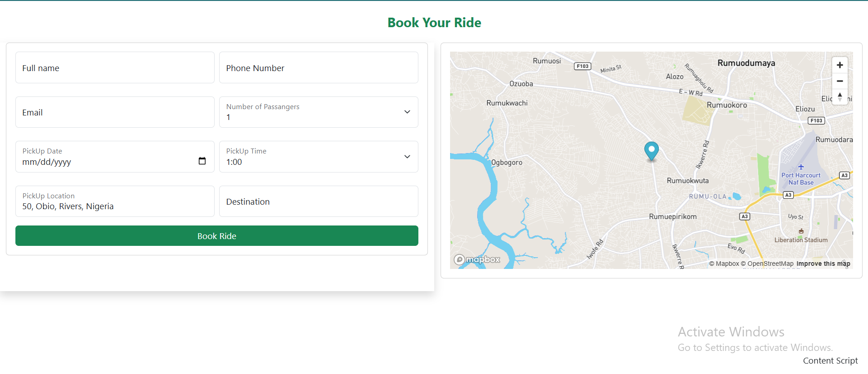The image size is (868, 374).
Task: Click the teal location pin marker
Action: [651, 150]
